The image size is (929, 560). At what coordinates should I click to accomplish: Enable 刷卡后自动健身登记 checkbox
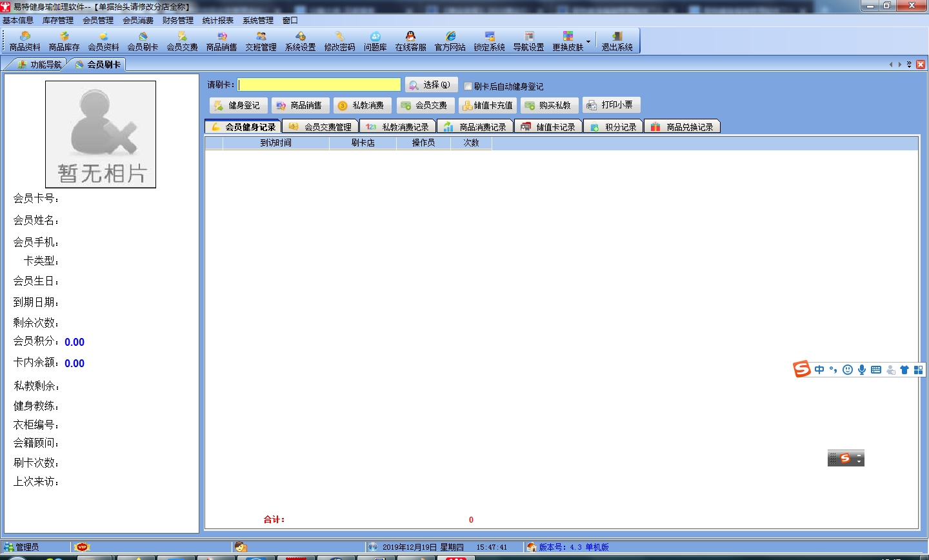(468, 86)
